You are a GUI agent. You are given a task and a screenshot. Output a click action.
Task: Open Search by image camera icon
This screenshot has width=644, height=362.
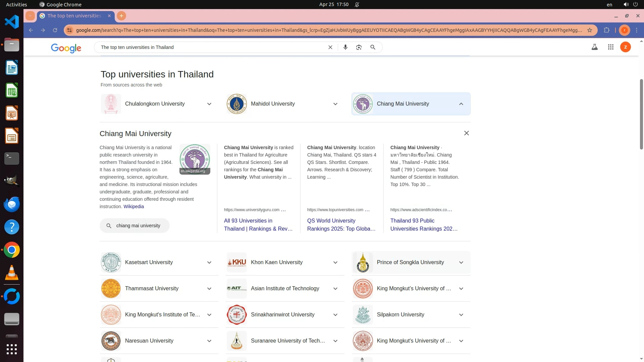(359, 47)
